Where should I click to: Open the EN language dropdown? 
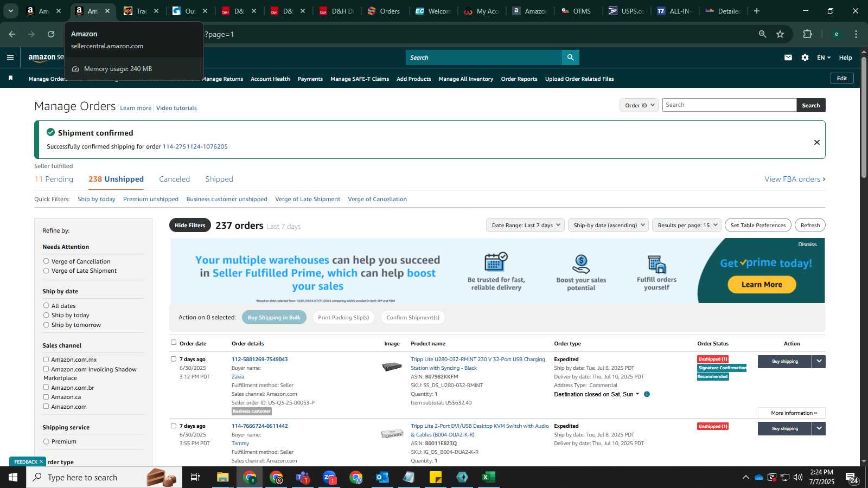tap(824, 57)
